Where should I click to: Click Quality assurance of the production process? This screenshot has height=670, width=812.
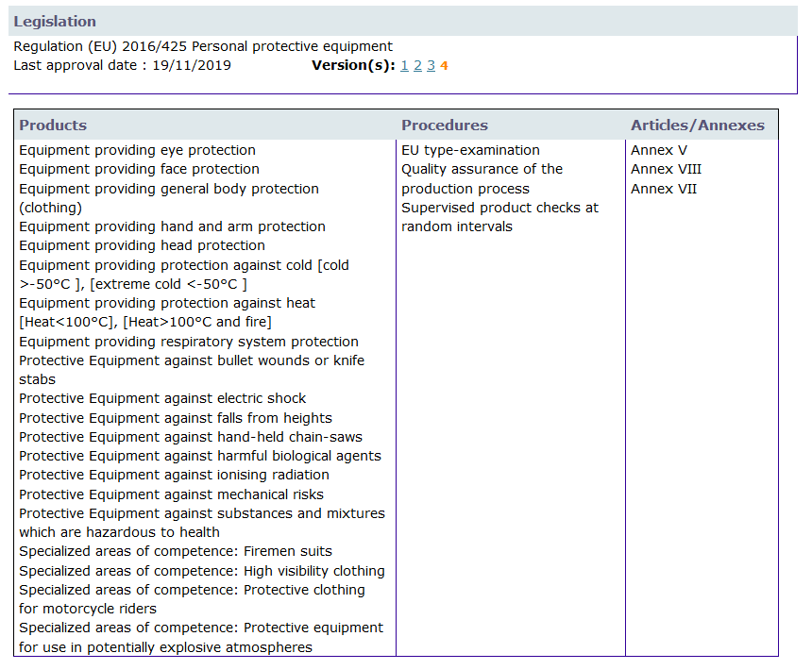pos(482,179)
